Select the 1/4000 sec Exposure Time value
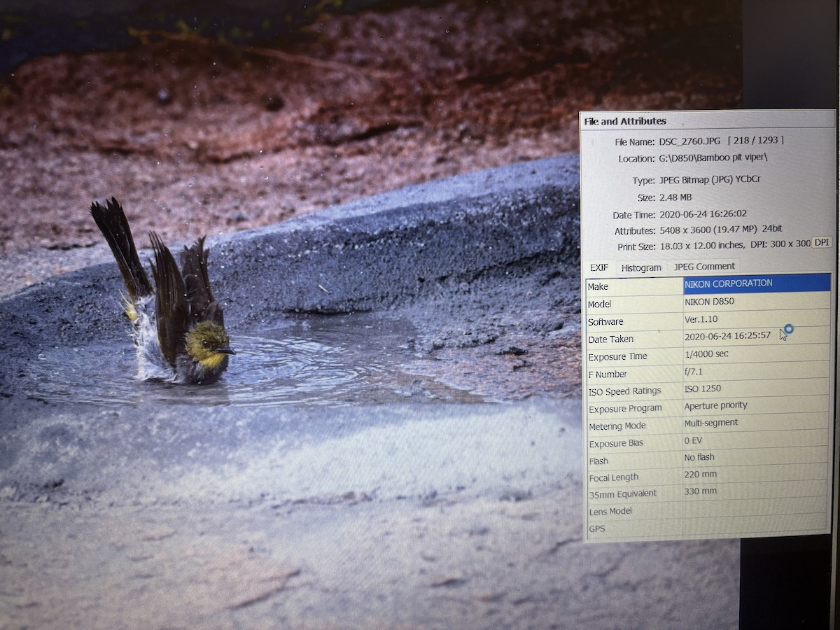This screenshot has height=630, width=840. [756, 354]
